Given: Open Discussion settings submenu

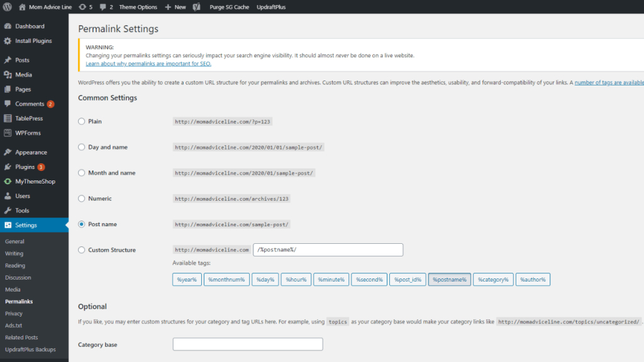Looking at the screenshot, I should pyautogui.click(x=18, y=277).
